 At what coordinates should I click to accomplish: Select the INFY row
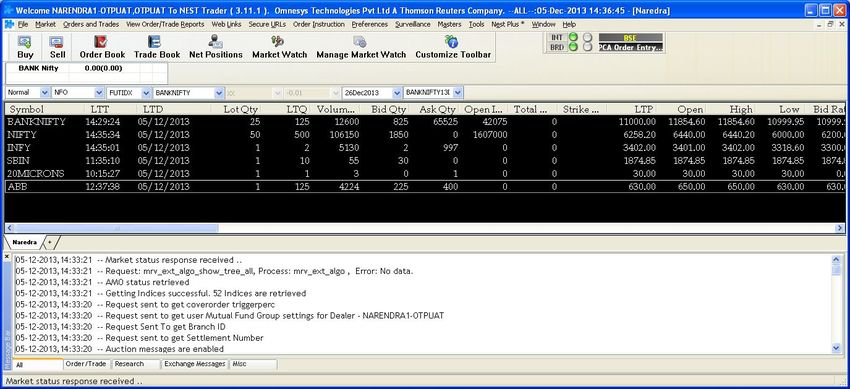tap(425, 147)
